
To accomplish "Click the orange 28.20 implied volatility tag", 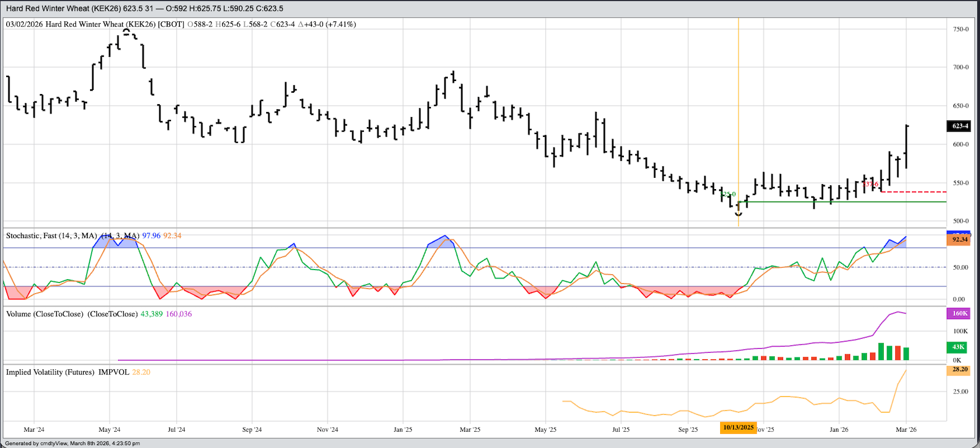I will point(960,370).
